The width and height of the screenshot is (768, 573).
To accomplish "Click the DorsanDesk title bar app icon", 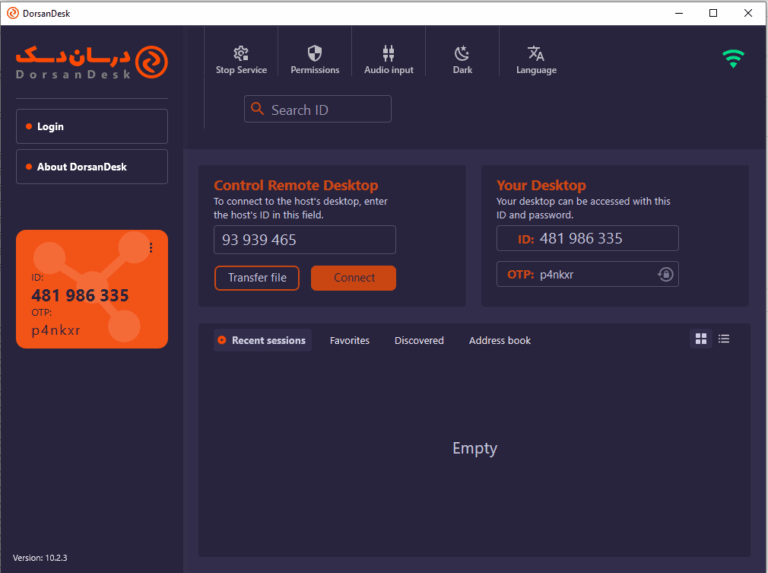I will [13, 13].
